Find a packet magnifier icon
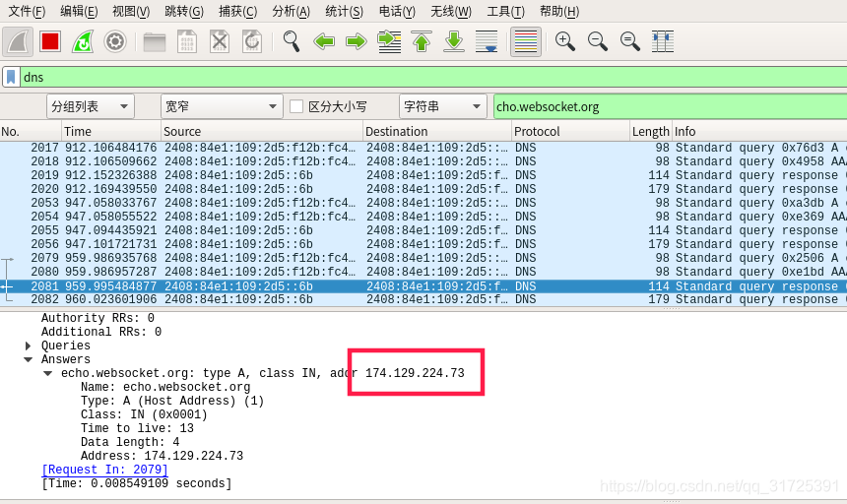The image size is (847, 504). [x=292, y=41]
